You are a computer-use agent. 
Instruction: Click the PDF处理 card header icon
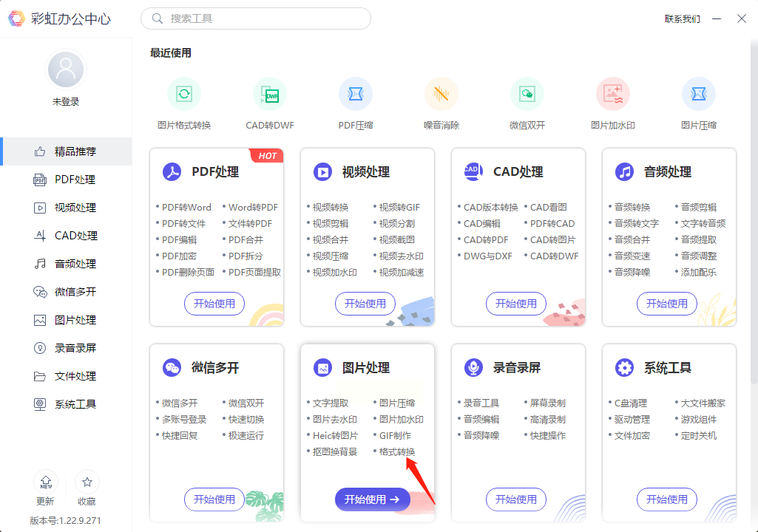(172, 171)
